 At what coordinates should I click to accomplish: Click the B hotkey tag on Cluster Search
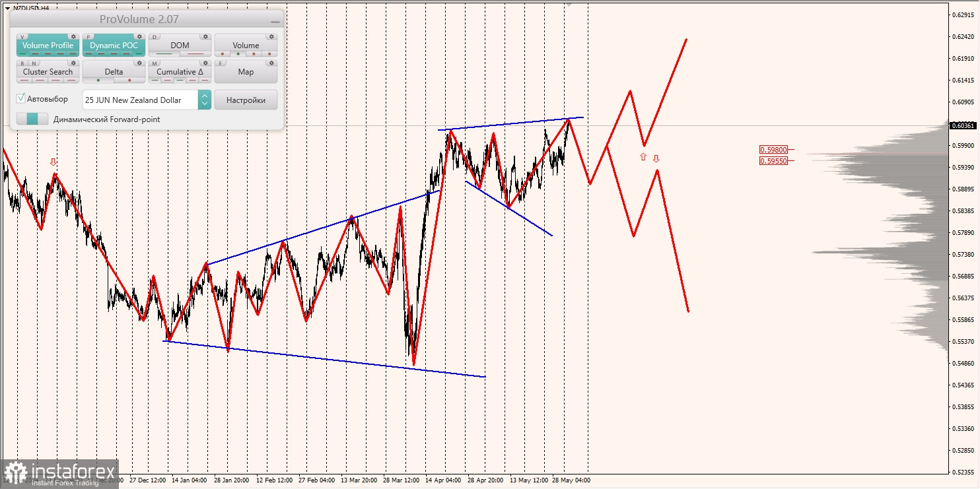click(22, 63)
